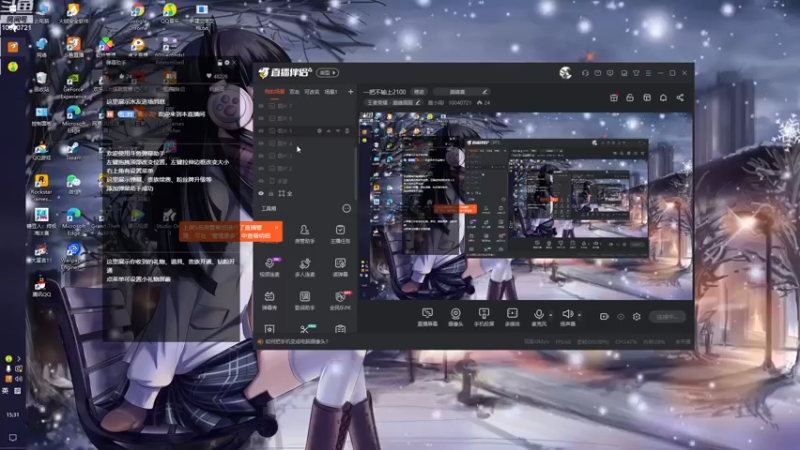Open the mail envelope icon in title bar
The height and width of the screenshot is (450, 800).
click(x=597, y=73)
